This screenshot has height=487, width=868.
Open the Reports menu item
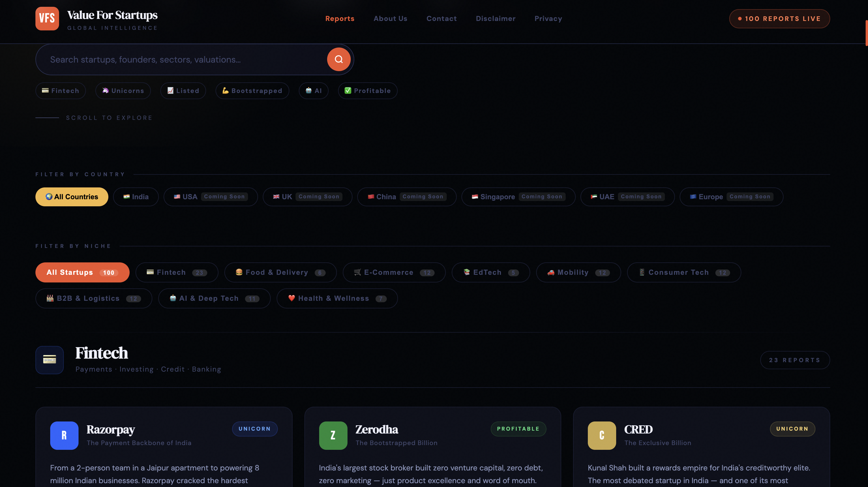click(340, 19)
